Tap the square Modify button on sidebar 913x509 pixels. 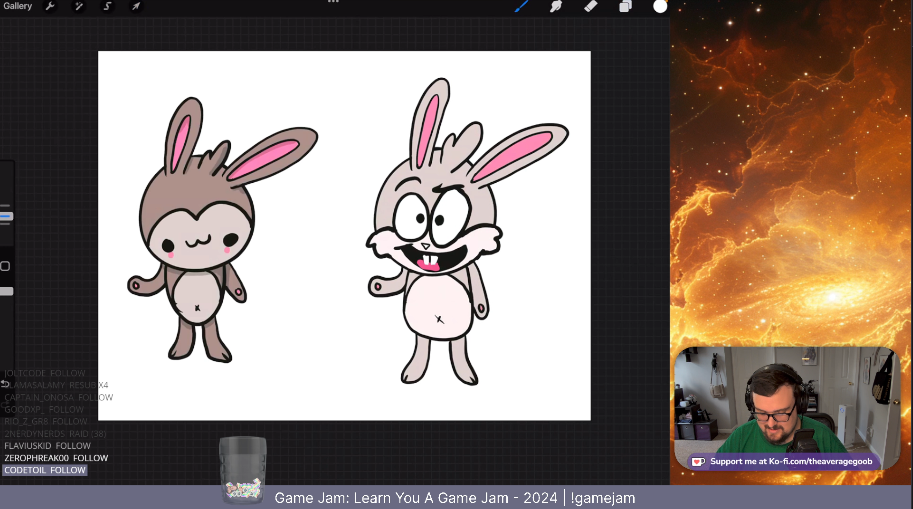point(5,266)
